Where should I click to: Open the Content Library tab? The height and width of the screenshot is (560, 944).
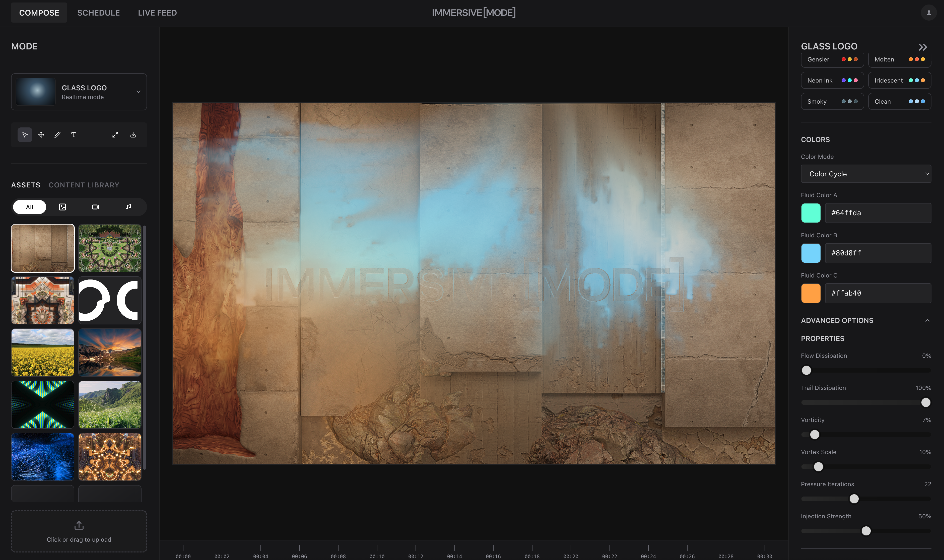[x=84, y=185]
